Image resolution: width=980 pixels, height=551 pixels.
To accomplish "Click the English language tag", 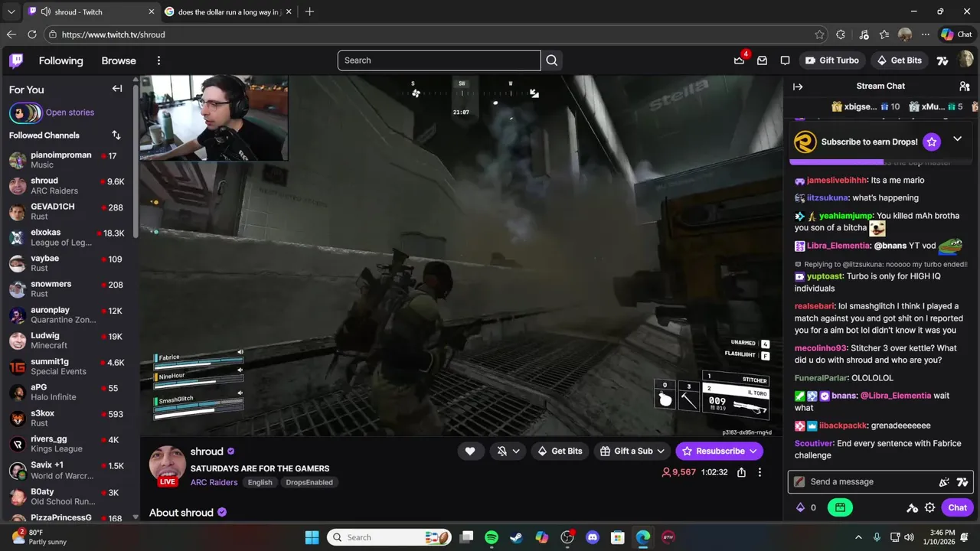I will click(x=260, y=482).
